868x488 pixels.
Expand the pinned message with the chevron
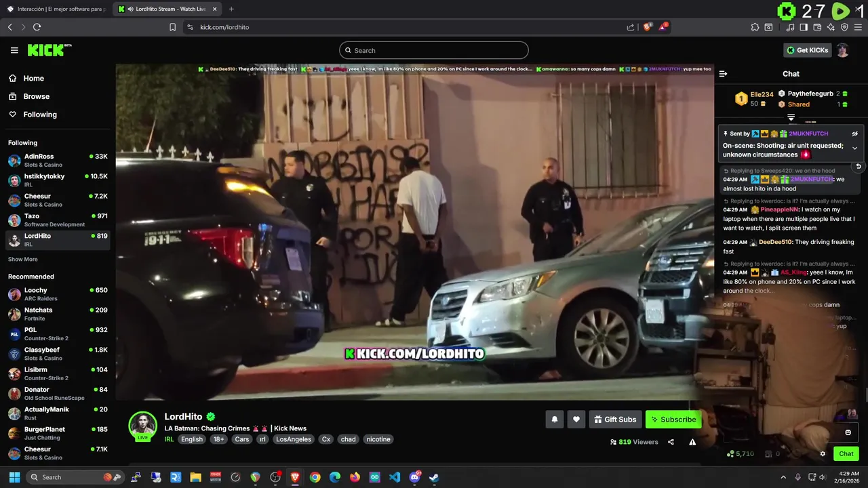click(854, 148)
